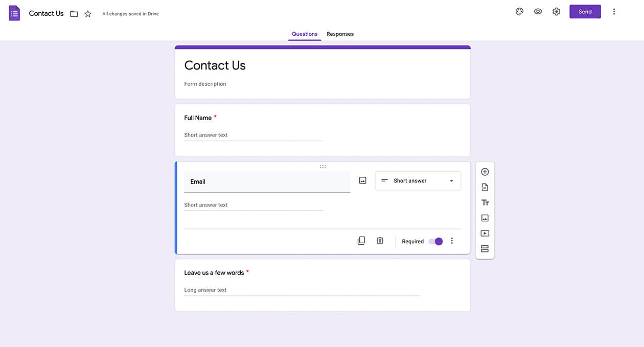Open the Short answer type dropdown
This screenshot has height=347, width=644.
click(x=418, y=181)
